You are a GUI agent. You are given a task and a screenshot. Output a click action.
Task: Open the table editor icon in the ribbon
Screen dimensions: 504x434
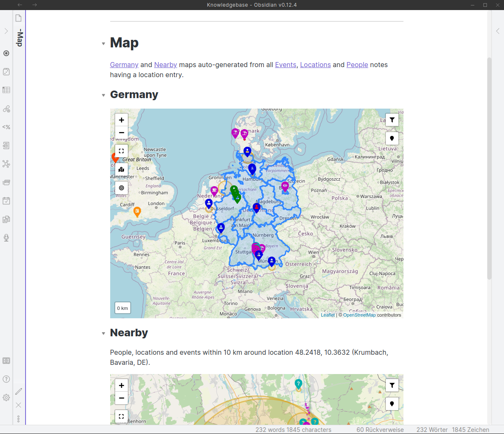click(6, 90)
